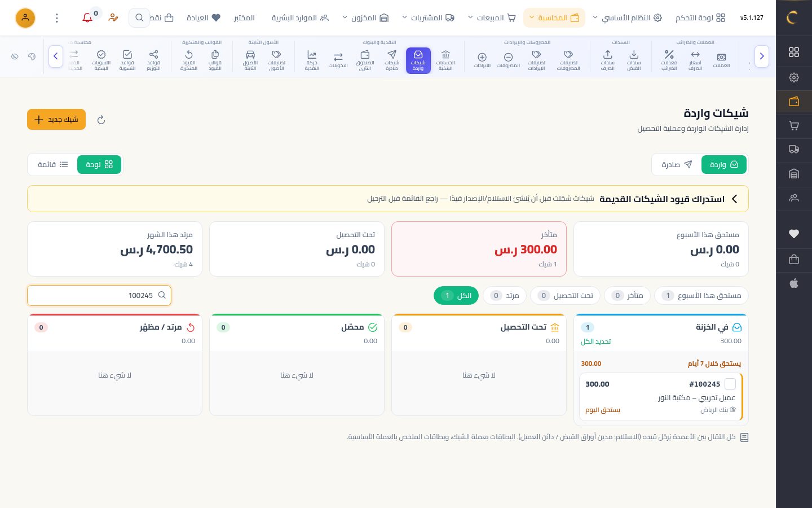Filter by the تحت التحصيل chip
The image size is (812, 508).
(565, 295)
